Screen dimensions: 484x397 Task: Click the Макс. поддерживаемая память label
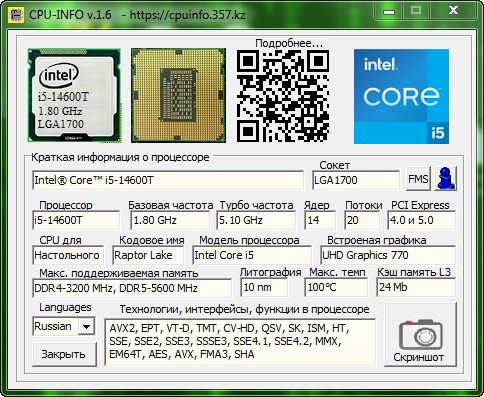click(x=119, y=273)
